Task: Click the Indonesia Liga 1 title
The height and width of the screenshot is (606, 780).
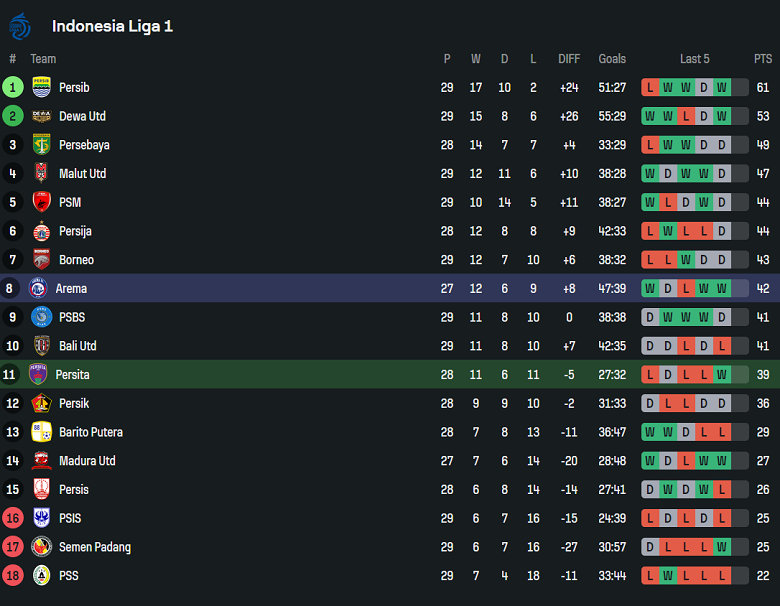Action: [x=112, y=26]
